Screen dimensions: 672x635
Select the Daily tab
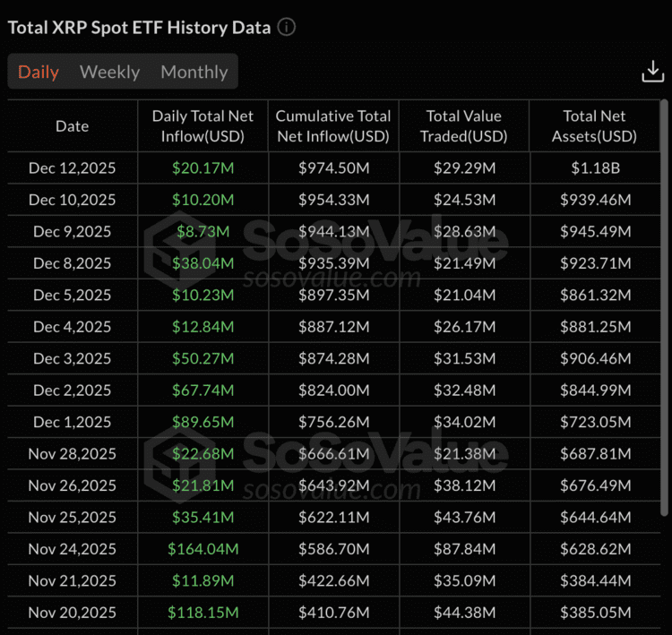[39, 72]
